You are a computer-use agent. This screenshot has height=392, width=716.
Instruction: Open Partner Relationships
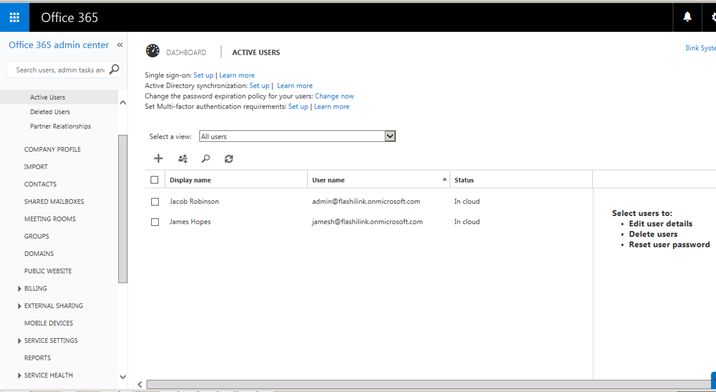60,126
